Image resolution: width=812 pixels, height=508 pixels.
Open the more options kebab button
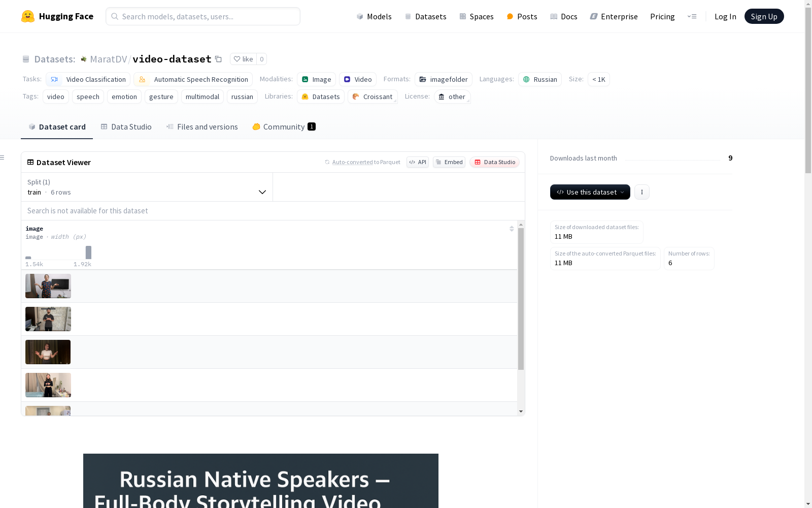tap(642, 192)
